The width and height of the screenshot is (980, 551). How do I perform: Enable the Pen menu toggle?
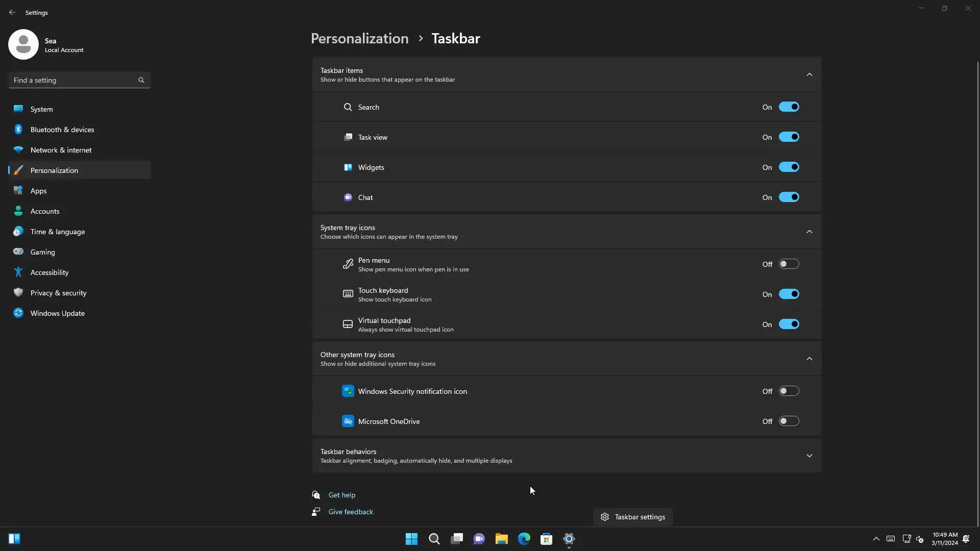click(789, 264)
